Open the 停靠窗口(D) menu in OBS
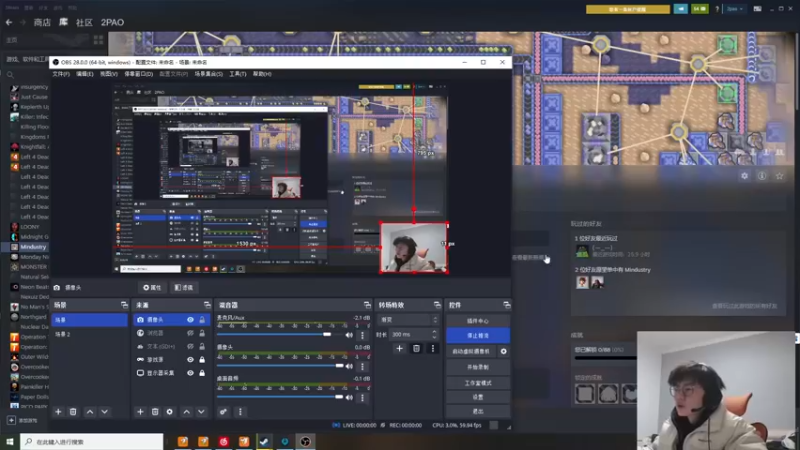 point(138,74)
